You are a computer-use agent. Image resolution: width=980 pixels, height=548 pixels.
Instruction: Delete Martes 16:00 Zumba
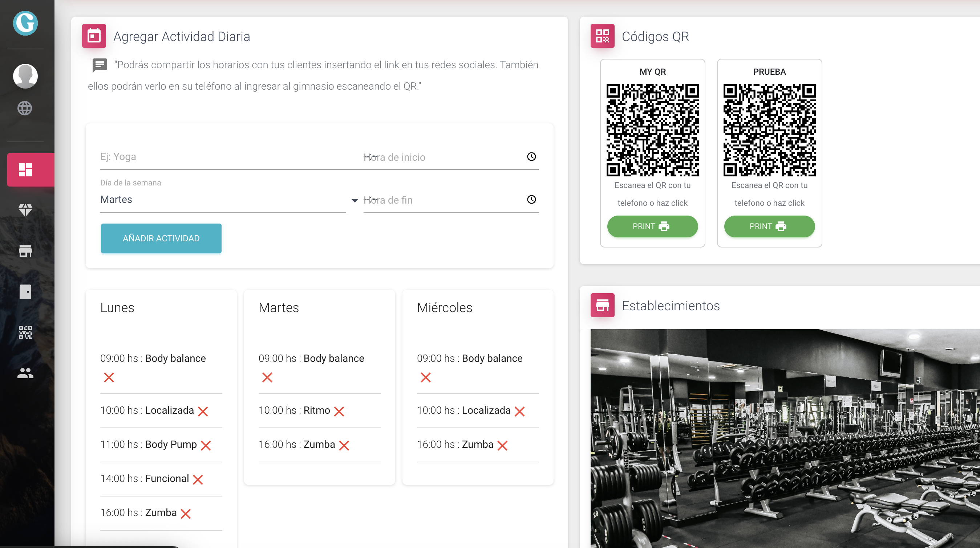click(344, 445)
